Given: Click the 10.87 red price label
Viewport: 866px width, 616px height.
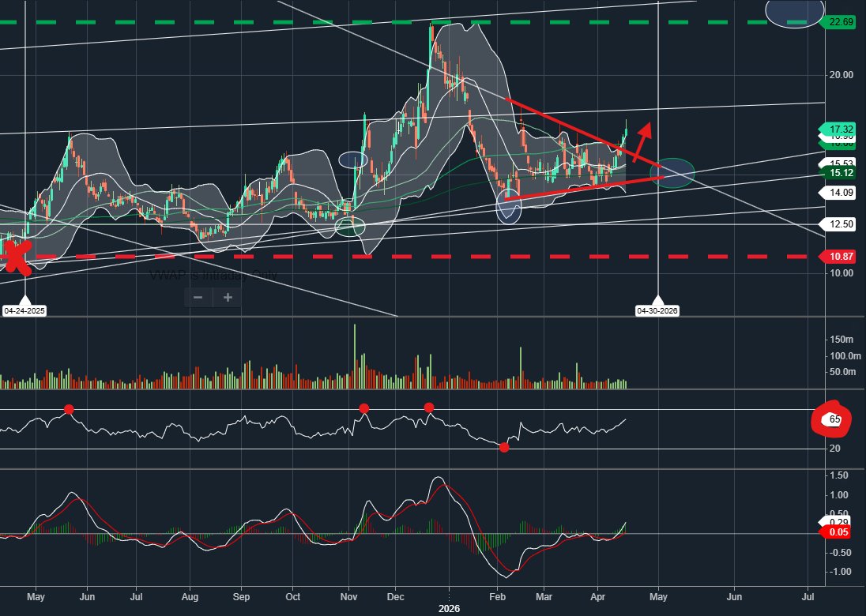Looking at the screenshot, I should 840,256.
